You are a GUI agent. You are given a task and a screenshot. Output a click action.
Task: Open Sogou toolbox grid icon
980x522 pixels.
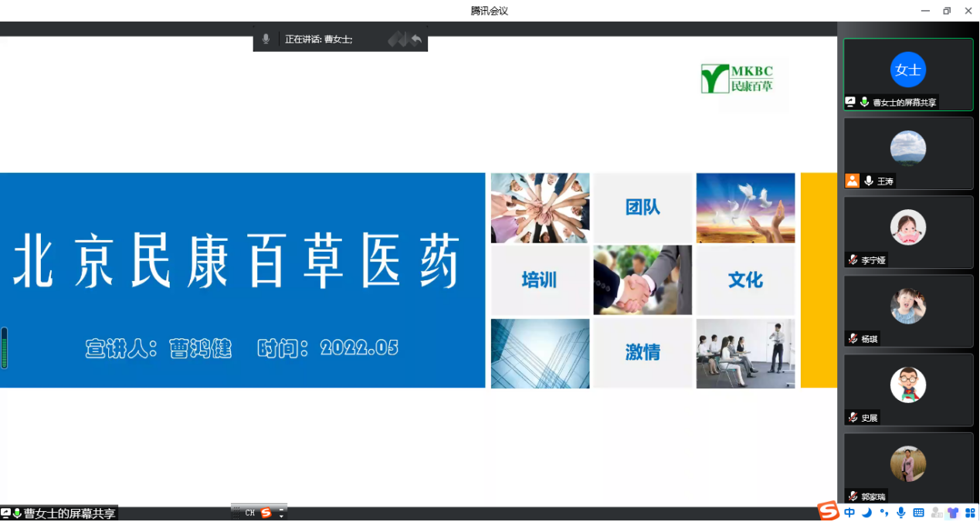[970, 513]
